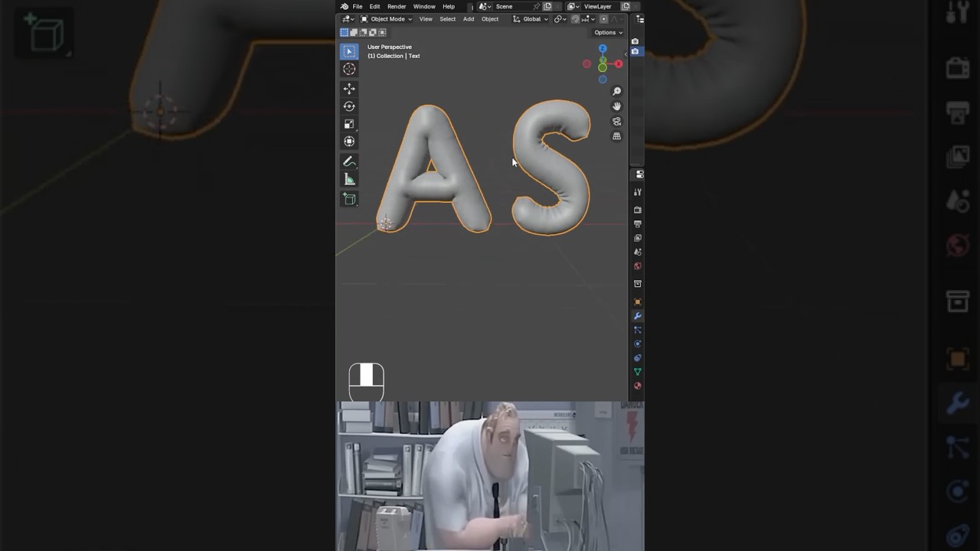The image size is (980, 551).
Task: Click the X axis gizmo
Action: (619, 64)
